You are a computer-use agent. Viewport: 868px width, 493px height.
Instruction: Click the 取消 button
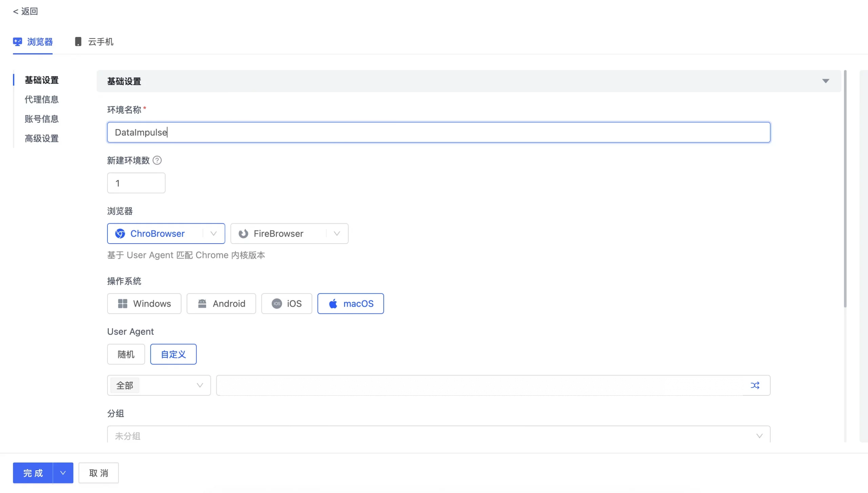click(x=98, y=473)
